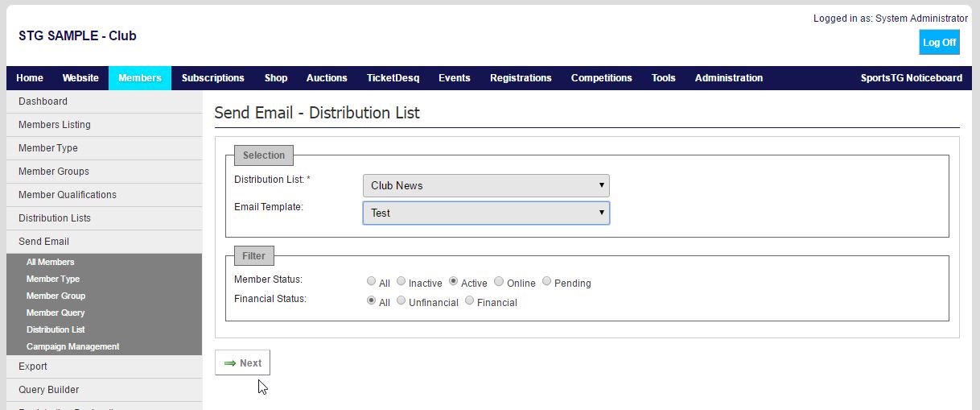Select Online member status
This screenshot has width=980, height=410.
pos(499,281)
